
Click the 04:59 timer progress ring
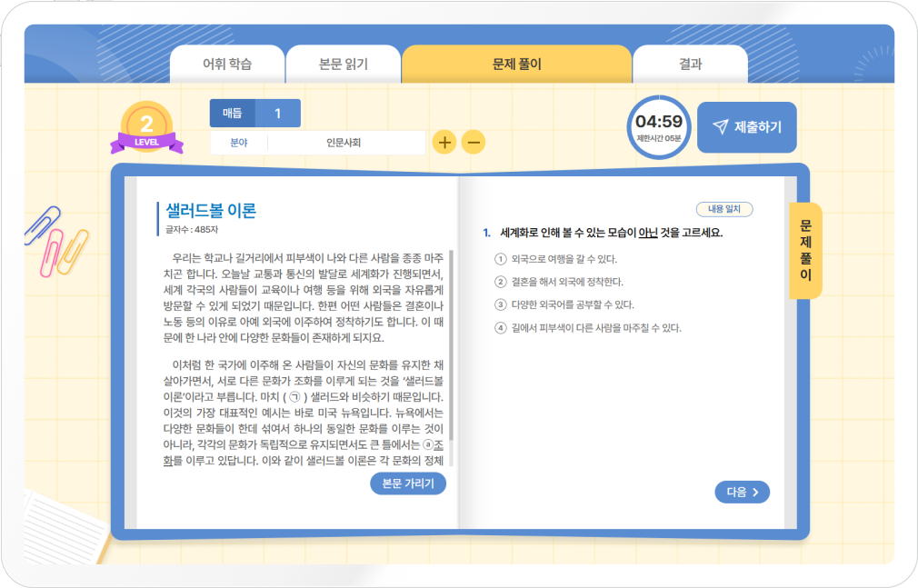tap(657, 127)
